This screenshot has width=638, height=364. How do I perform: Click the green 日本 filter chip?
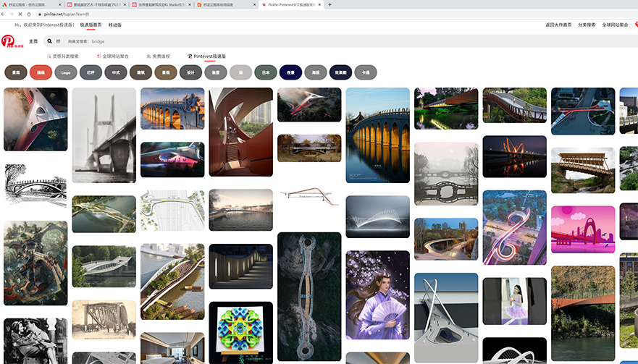266,72
